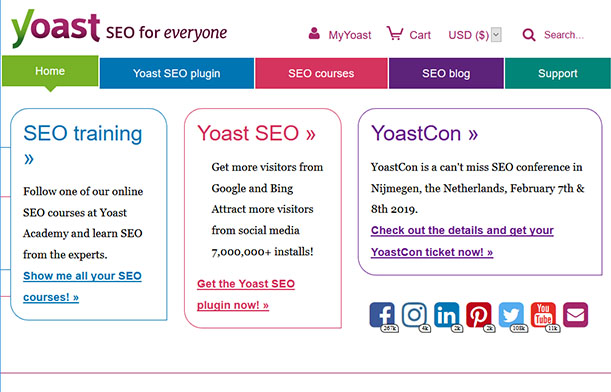Click the YoastCon ticket details link
Screen dimensions: 611x392
(x=462, y=241)
